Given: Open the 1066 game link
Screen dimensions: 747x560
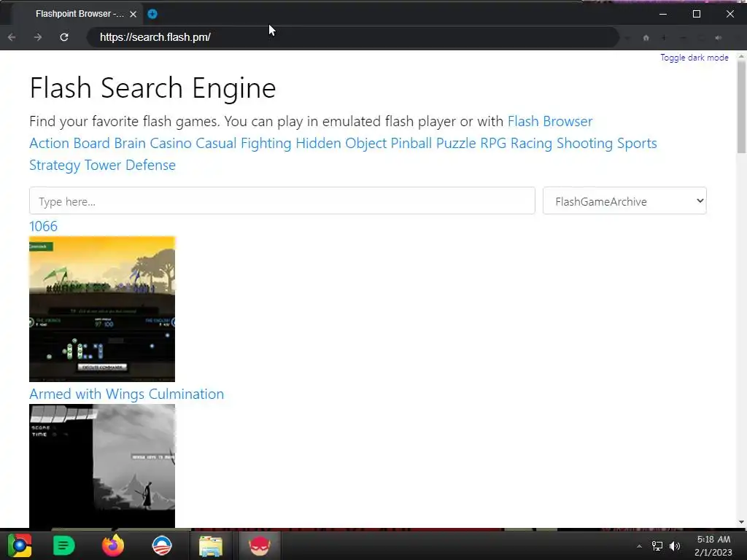Looking at the screenshot, I should point(43,226).
